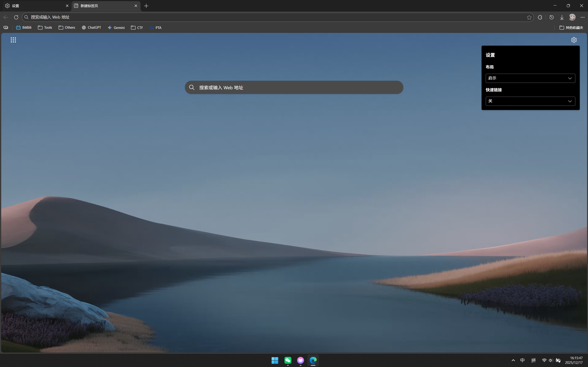Image resolution: width=588 pixels, height=367 pixels.
Task: Open browser history icon
Action: [x=551, y=17]
